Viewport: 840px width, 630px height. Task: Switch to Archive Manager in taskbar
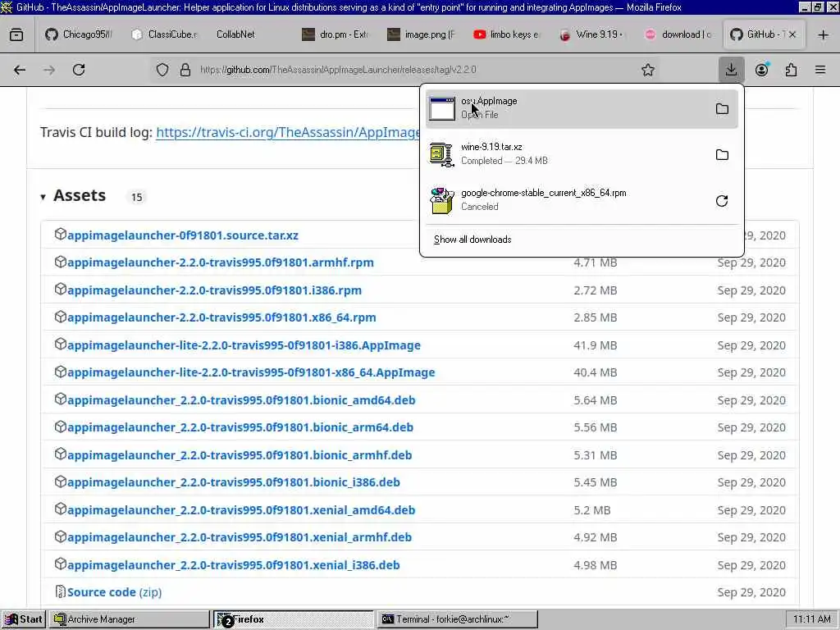click(129, 619)
